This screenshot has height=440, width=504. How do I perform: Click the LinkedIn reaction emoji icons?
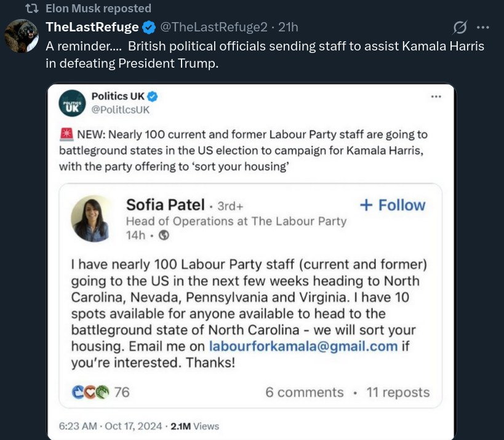[x=91, y=392]
